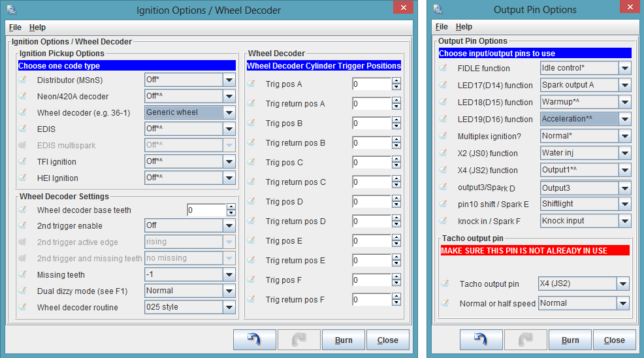The height and width of the screenshot is (358, 644).
Task: Click the help icon beside HEI Ignition
Action: [23, 178]
